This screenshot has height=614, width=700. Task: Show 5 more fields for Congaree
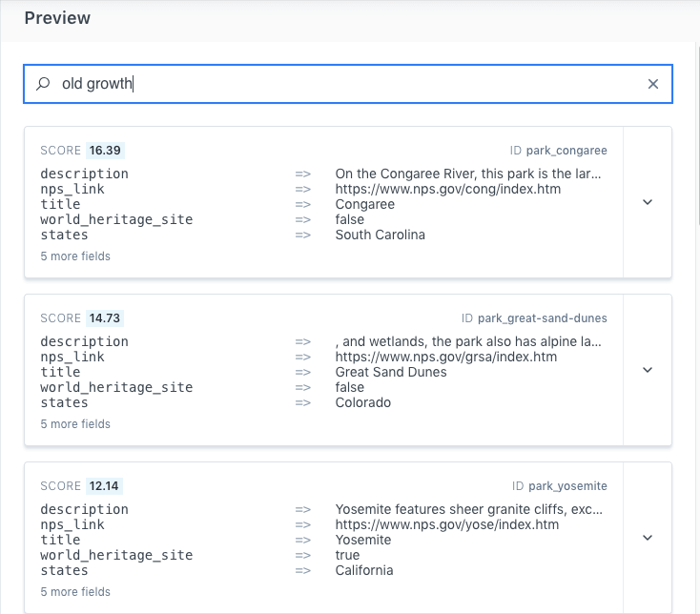pos(75,256)
